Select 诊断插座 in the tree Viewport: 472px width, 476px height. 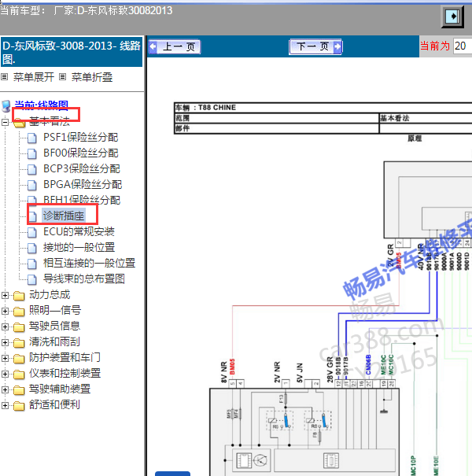(x=64, y=216)
